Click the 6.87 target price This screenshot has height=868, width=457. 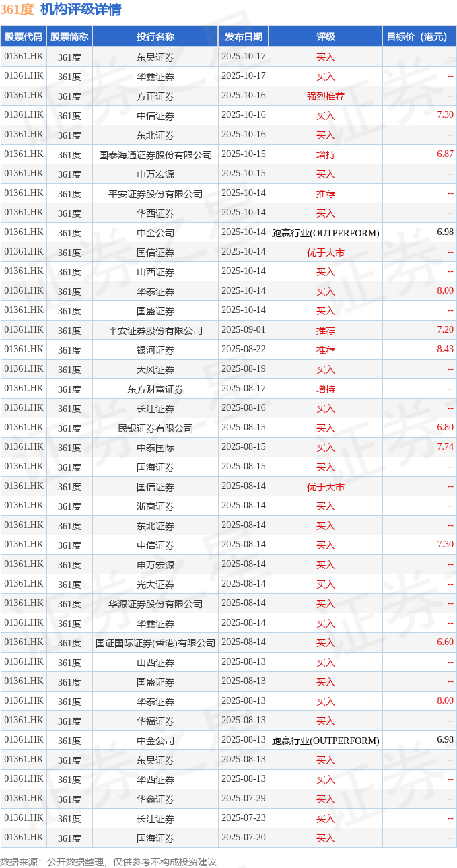[445, 154]
